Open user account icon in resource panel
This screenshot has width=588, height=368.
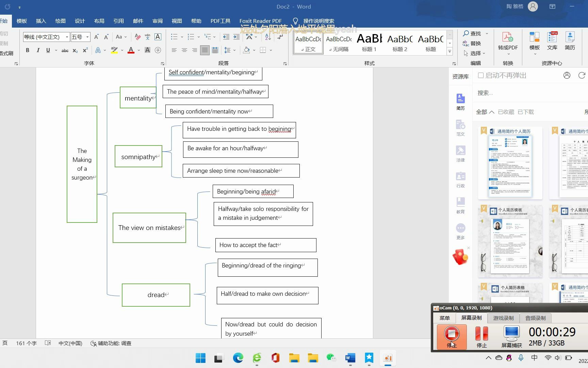[567, 75]
